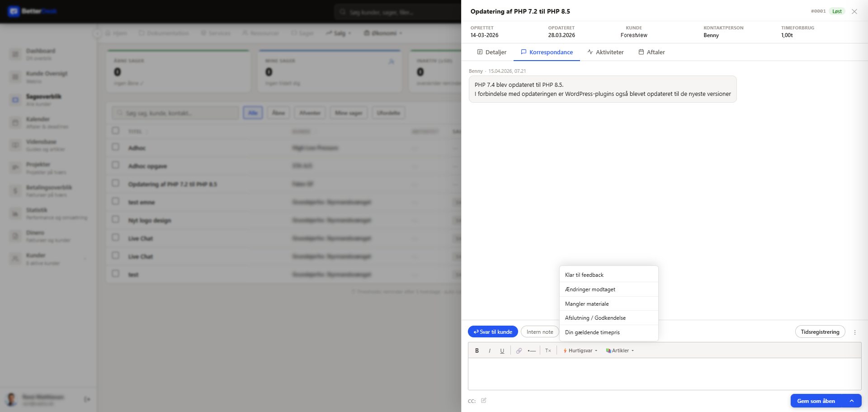Click Benny's message about PHP 8.5
The image size is (868, 412).
click(x=603, y=89)
